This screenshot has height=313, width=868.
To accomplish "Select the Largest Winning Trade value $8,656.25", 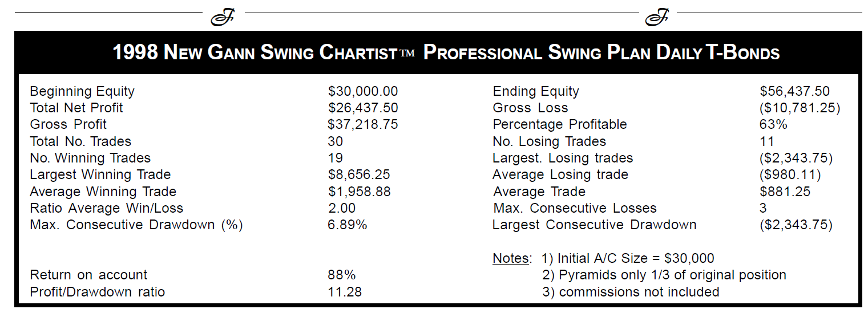I will (x=359, y=174).
